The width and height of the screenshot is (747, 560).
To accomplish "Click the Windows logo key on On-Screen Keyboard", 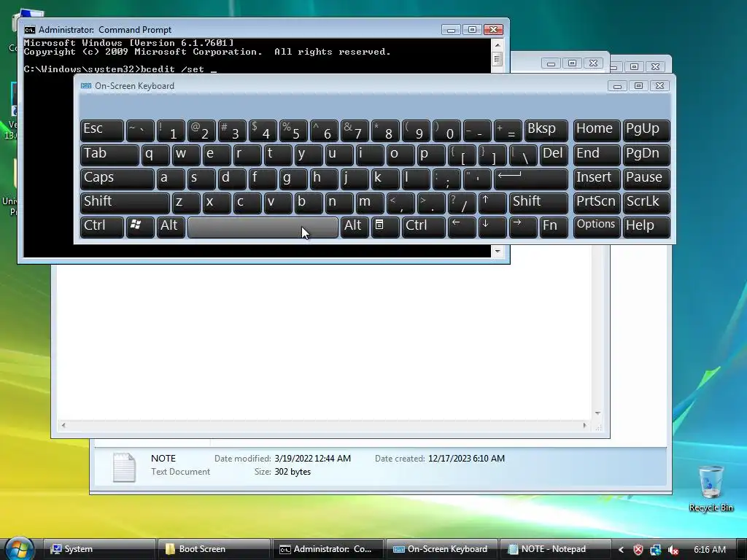I will point(139,227).
